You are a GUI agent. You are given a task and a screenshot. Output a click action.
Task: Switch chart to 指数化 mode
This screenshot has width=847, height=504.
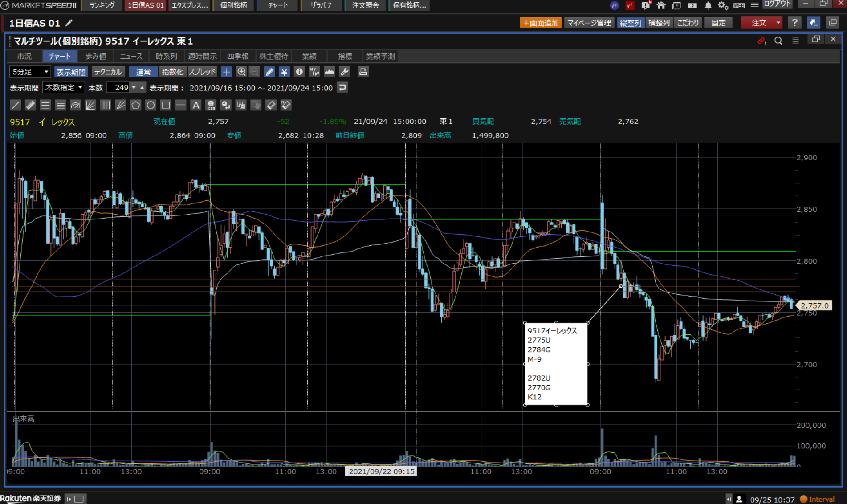coord(172,72)
